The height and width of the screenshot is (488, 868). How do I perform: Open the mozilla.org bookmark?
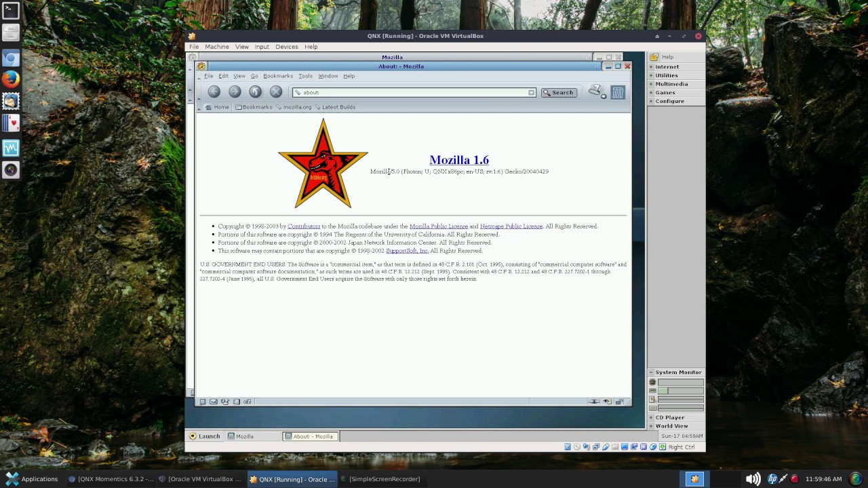(x=294, y=107)
